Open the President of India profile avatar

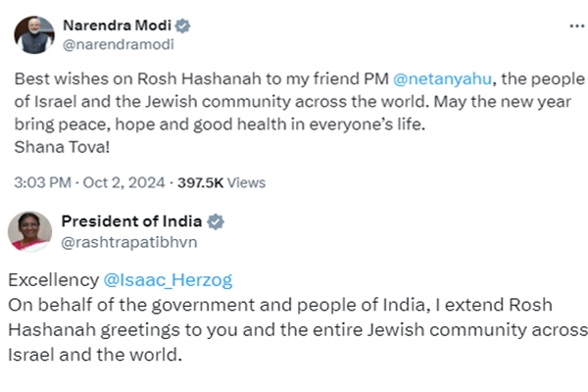[x=29, y=231]
